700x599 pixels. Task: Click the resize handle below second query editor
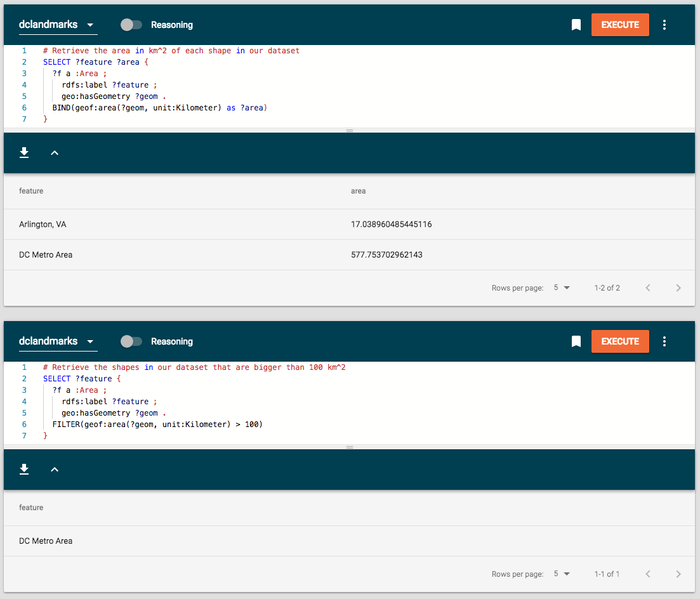click(x=350, y=447)
